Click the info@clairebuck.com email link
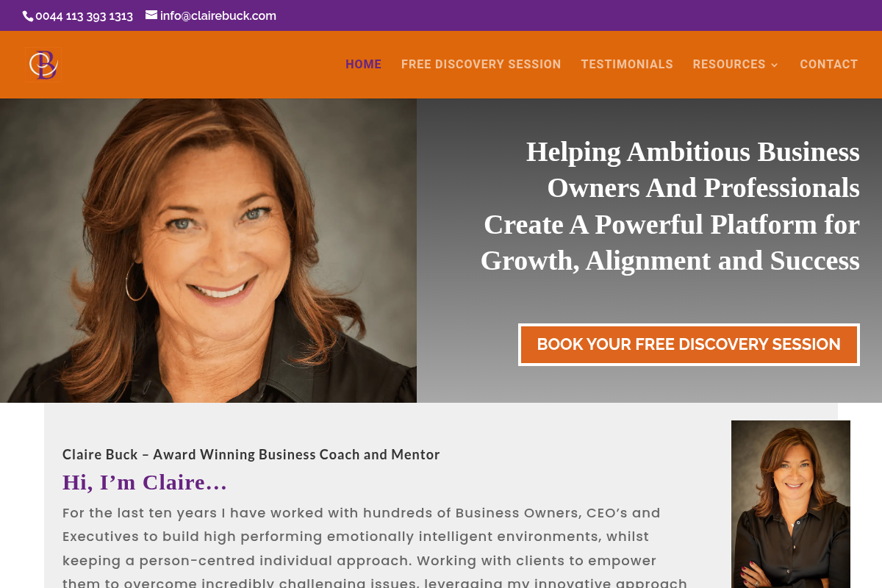The width and height of the screenshot is (882, 588). click(218, 15)
